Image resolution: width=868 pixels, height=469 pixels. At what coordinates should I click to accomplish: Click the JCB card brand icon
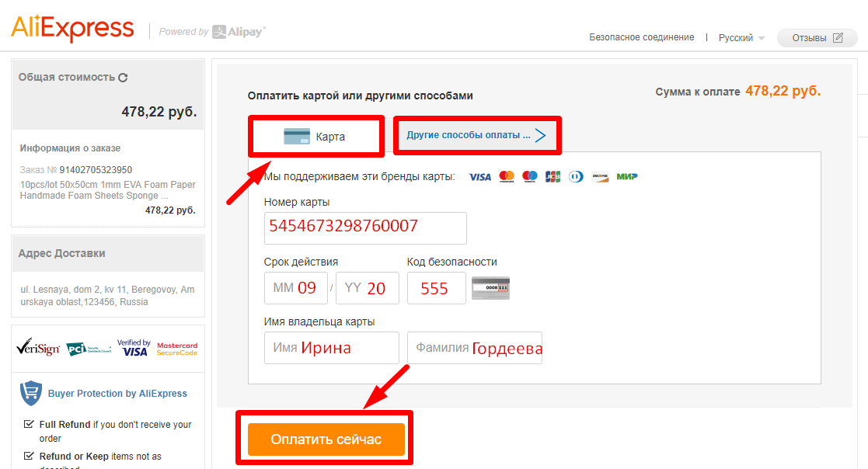tap(553, 177)
